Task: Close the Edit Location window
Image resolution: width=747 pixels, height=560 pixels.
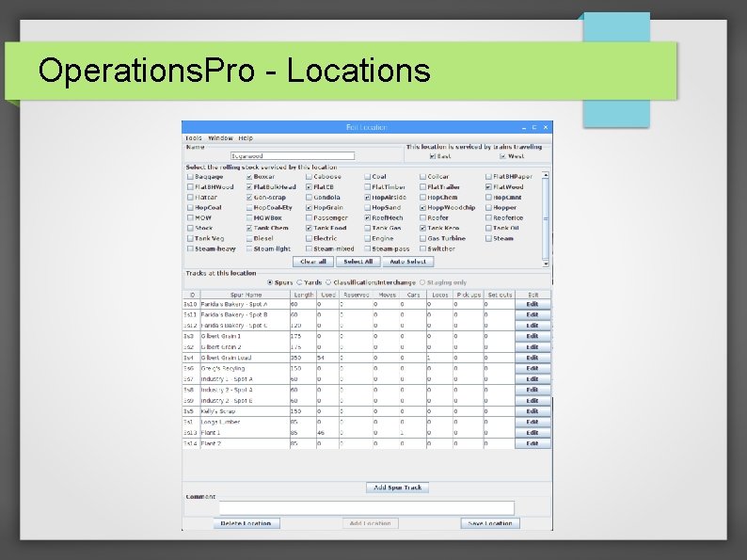Action: coord(546,127)
